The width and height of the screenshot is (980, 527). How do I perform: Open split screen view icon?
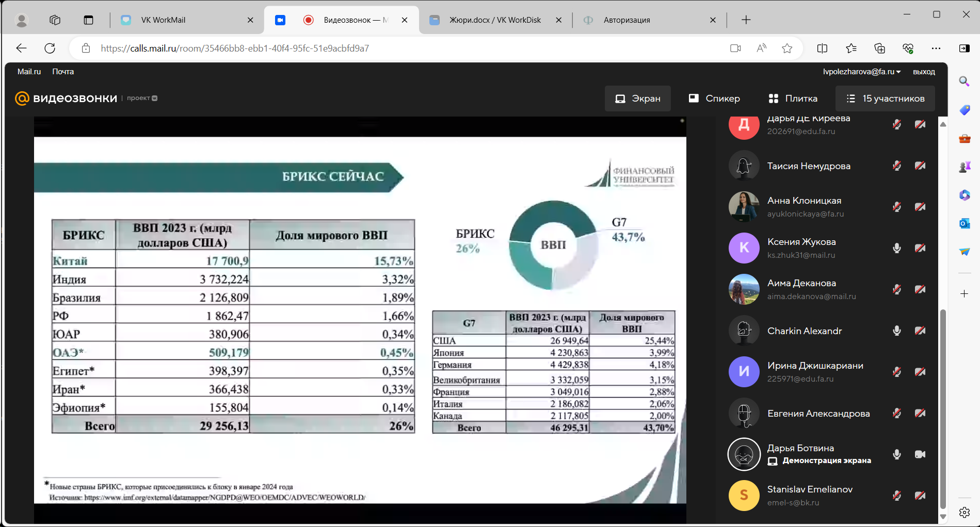(x=822, y=48)
